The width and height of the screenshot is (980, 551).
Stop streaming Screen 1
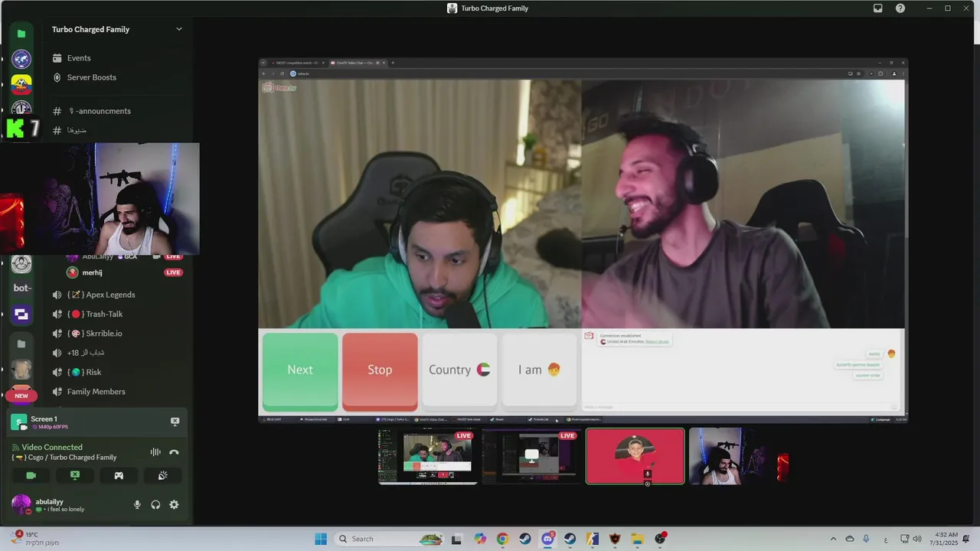[175, 422]
